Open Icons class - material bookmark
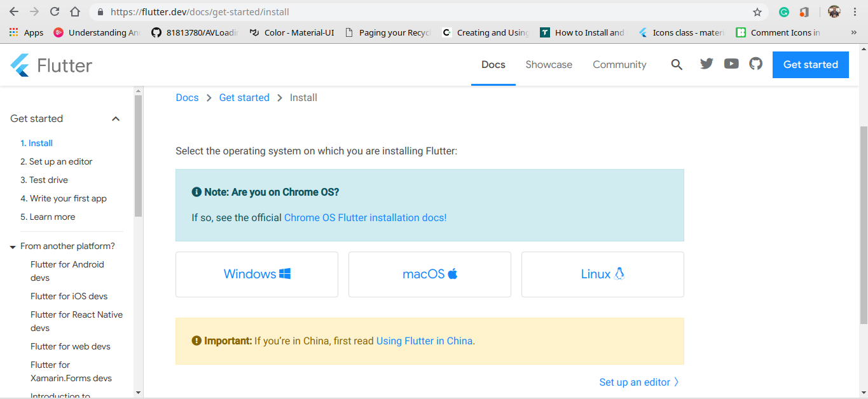Screen dimensions: 868x399 (681, 32)
